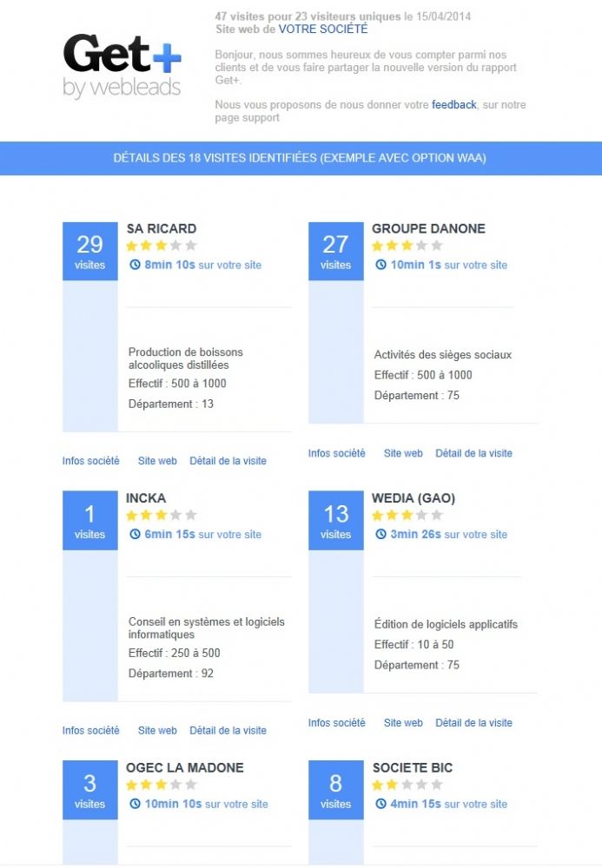Click the Get+ by webleads logo

pos(122,67)
